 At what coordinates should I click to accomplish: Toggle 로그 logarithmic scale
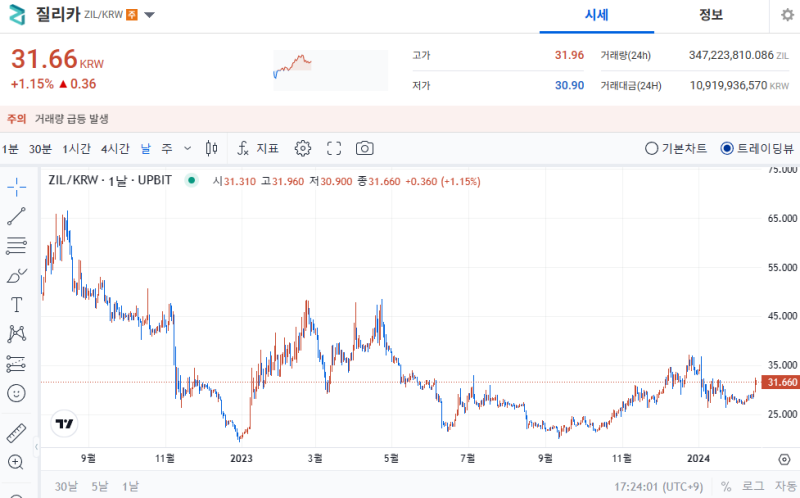pos(753,486)
